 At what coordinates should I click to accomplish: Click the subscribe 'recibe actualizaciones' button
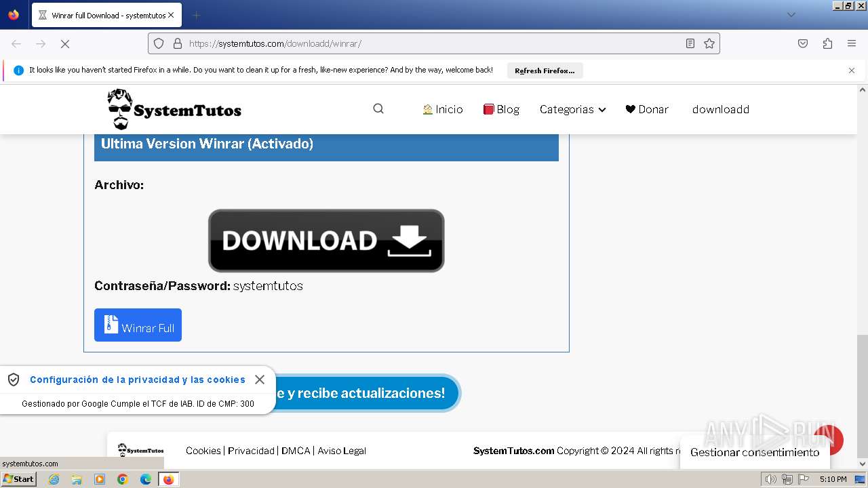366,393
